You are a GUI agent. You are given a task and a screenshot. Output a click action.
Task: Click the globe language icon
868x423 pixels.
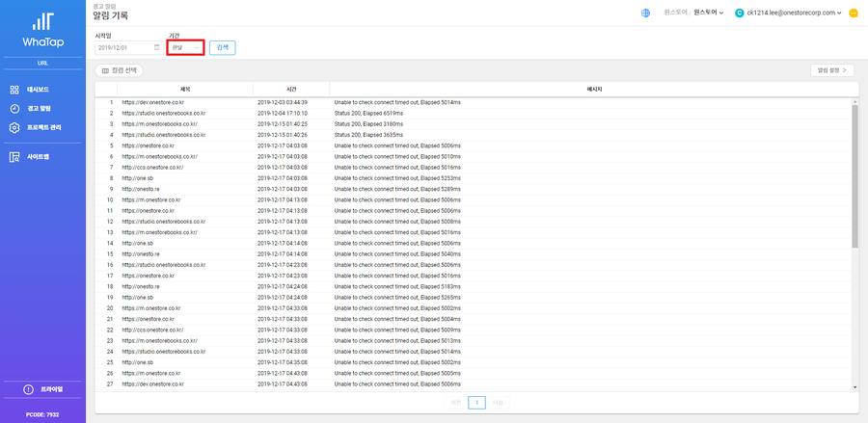point(645,13)
